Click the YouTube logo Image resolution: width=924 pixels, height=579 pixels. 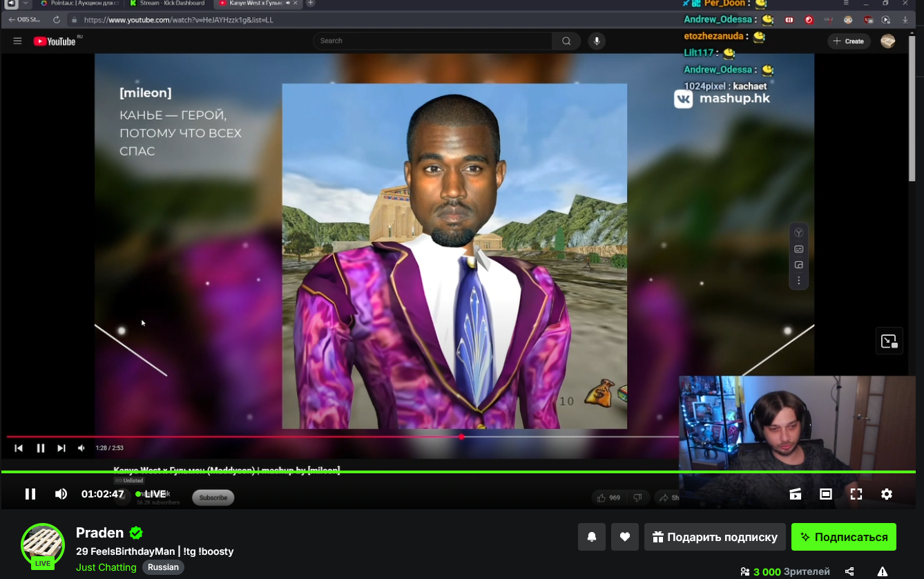point(55,41)
